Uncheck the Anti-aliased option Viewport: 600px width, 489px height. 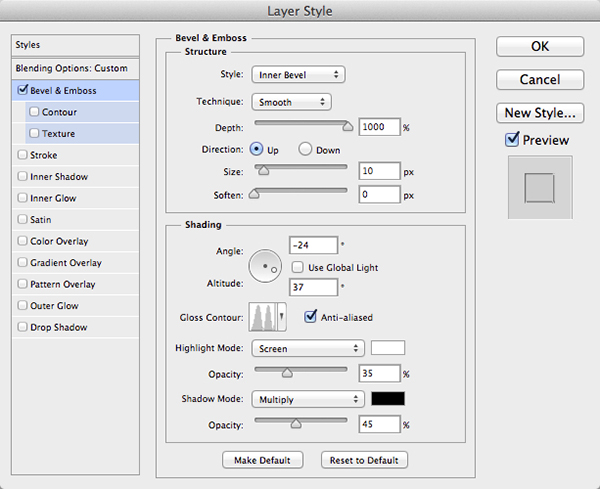(x=309, y=317)
